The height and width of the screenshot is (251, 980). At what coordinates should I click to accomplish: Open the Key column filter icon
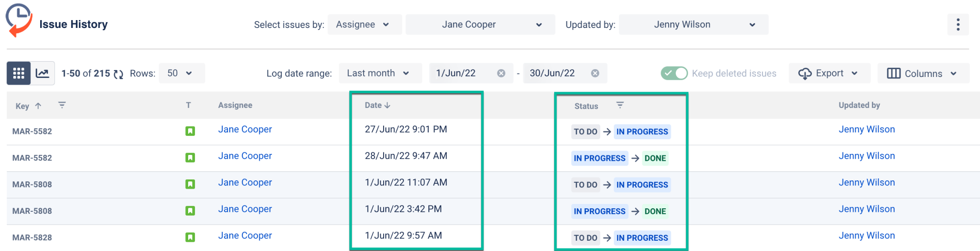pyautogui.click(x=62, y=105)
